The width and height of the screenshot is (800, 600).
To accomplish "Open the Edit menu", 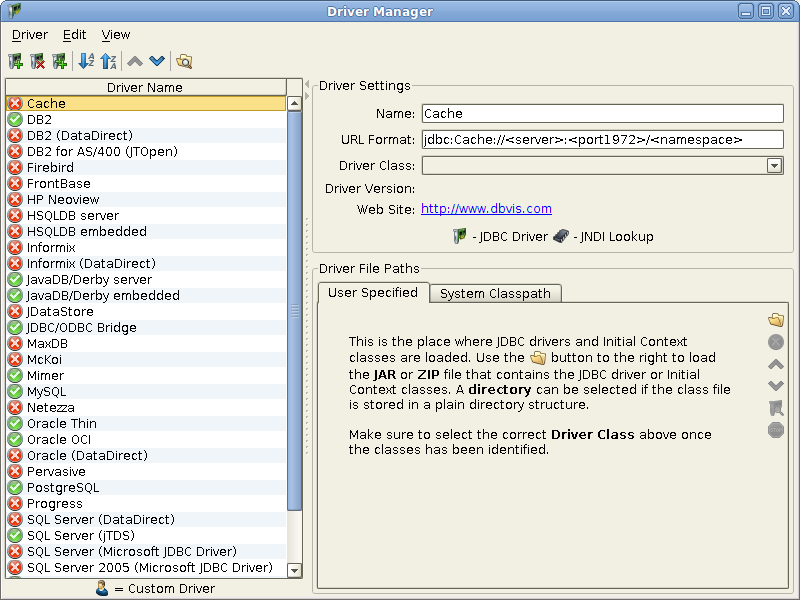I will point(74,35).
